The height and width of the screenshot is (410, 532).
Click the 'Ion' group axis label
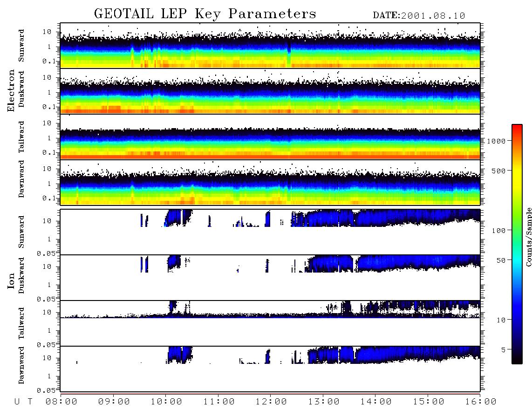coord(11,280)
